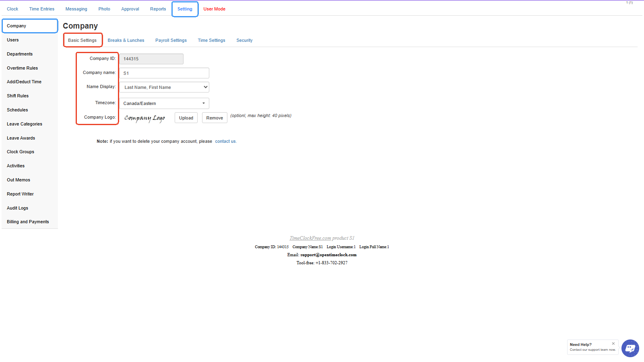Open the support chat bubble icon

[x=630, y=348]
